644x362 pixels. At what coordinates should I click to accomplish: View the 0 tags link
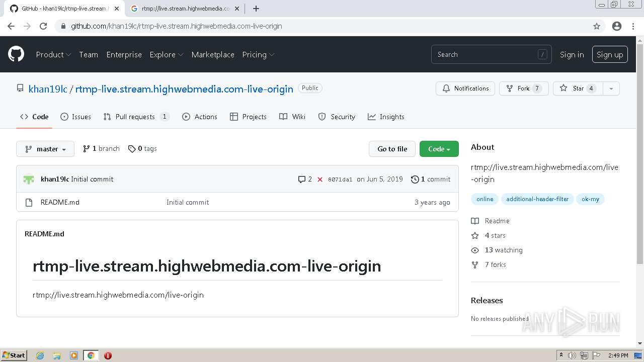pyautogui.click(x=142, y=149)
